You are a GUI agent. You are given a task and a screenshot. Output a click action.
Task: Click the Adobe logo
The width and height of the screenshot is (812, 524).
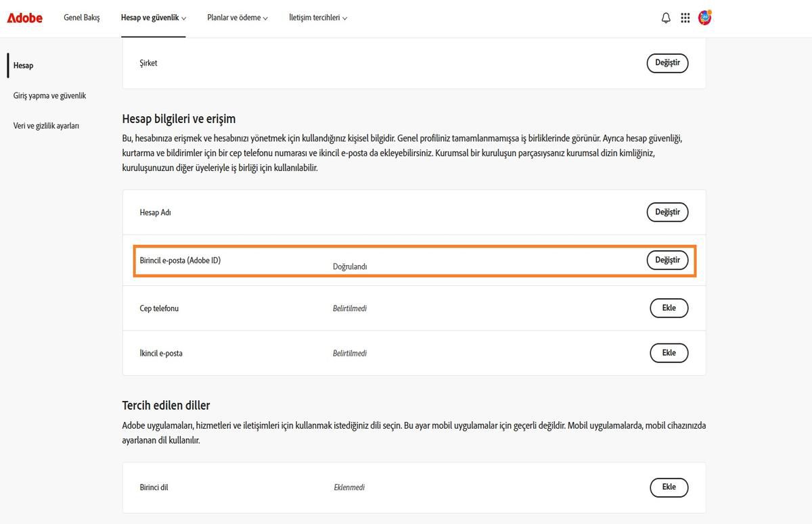point(24,18)
